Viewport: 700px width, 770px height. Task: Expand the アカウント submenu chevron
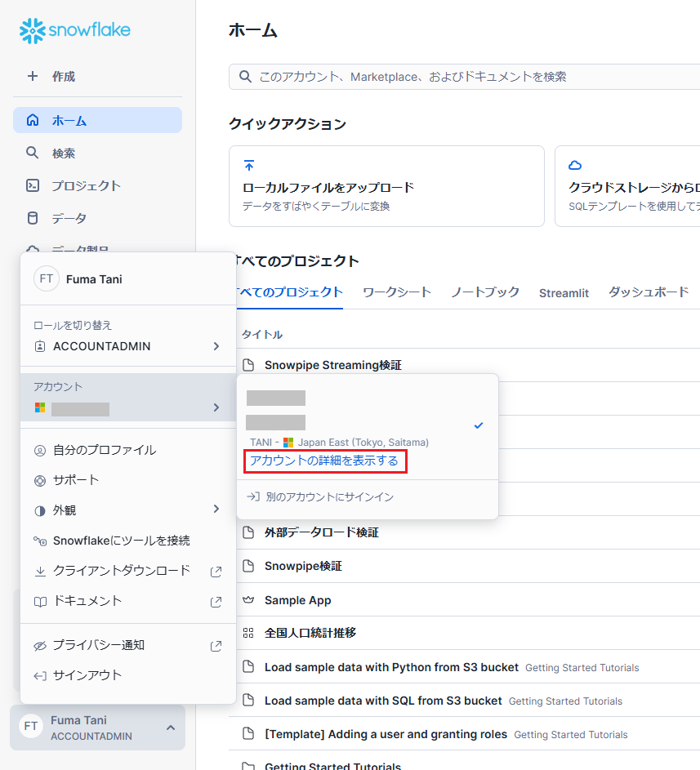[x=216, y=407]
